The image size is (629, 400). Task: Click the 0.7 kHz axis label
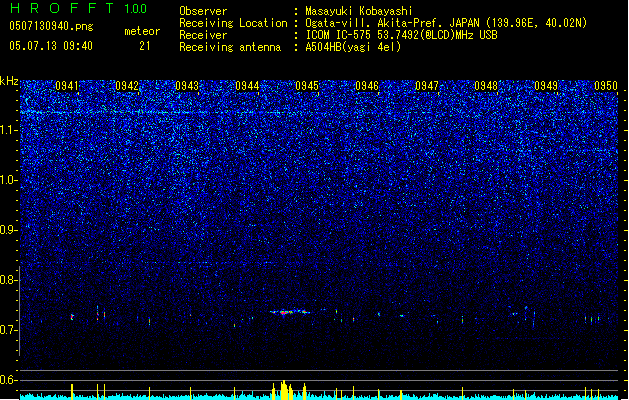point(8,330)
